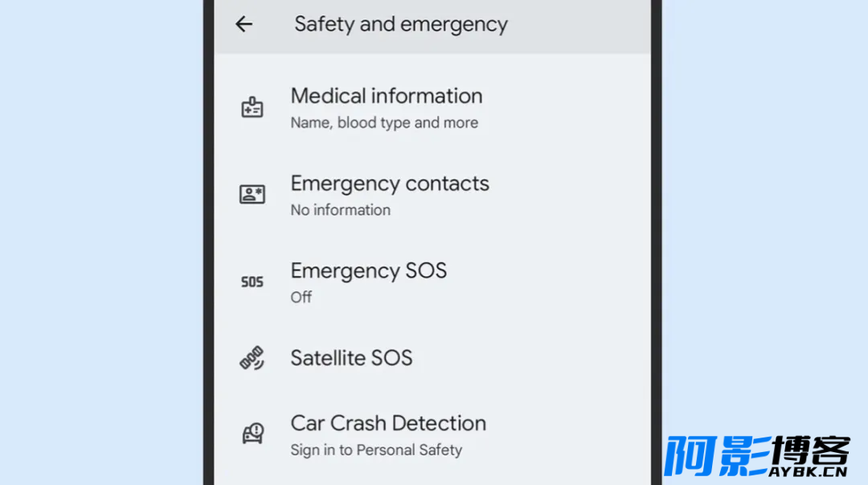Click the Car Crash Detection car icon
Screen dimensions: 868x485
point(252,433)
